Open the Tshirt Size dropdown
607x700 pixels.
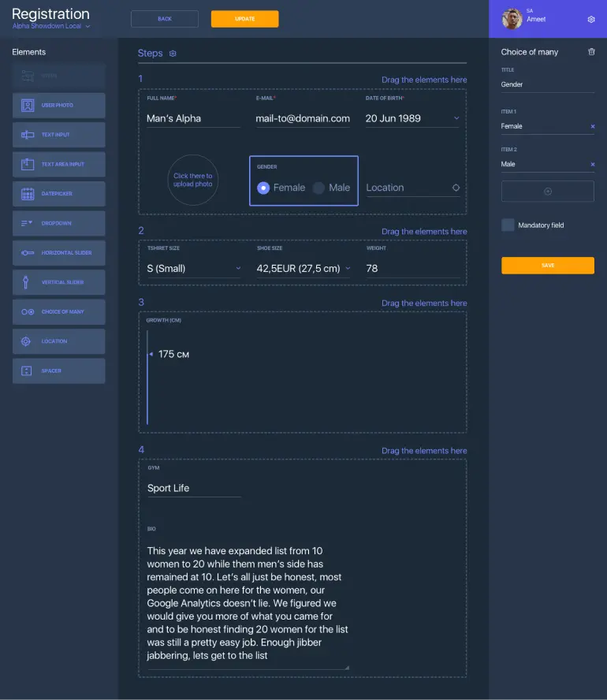coord(238,269)
